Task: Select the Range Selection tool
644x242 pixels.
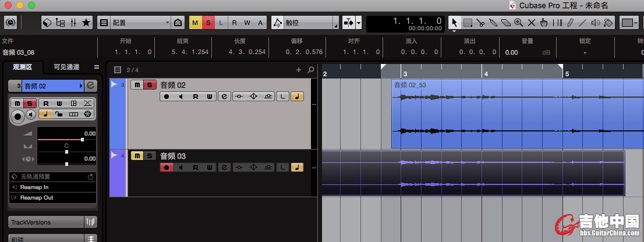Action: 468,23
